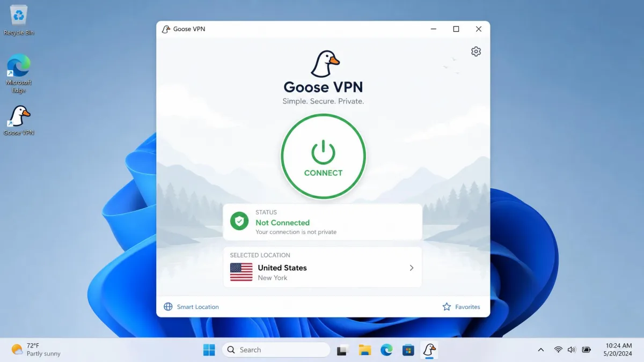Click the "Not Connected" status text
This screenshot has width=644, height=362.
(x=283, y=223)
